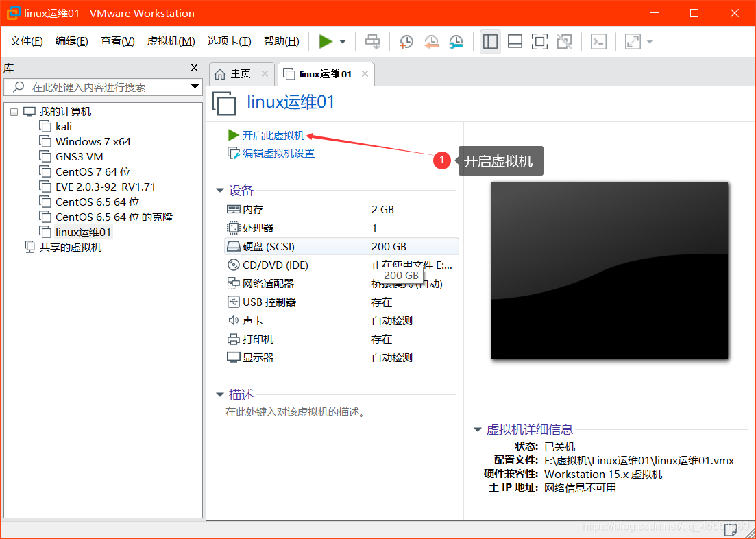Close the linux运维01 tab
This screenshot has height=539, width=756.
pos(365,74)
